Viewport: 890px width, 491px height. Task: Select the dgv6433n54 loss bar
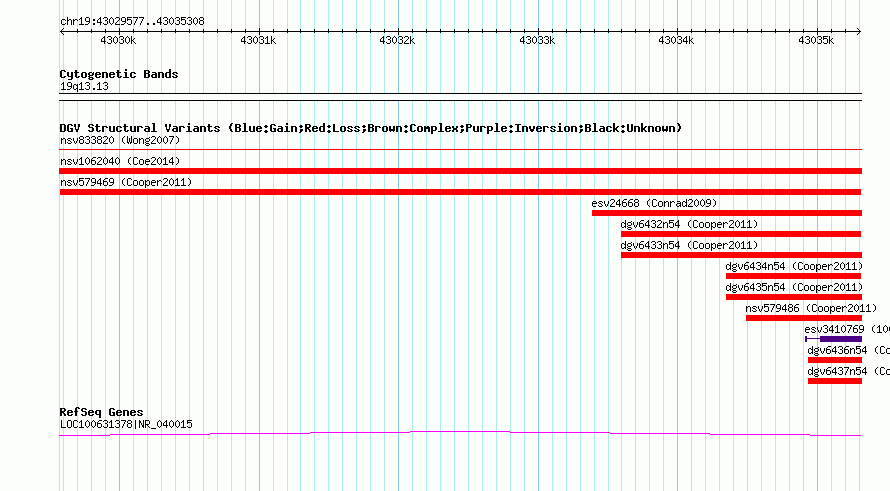[741, 255]
